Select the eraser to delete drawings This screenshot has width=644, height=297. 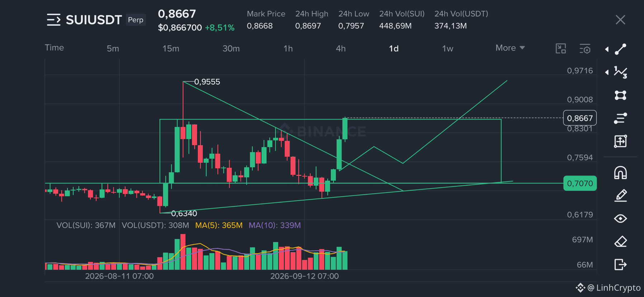621,241
